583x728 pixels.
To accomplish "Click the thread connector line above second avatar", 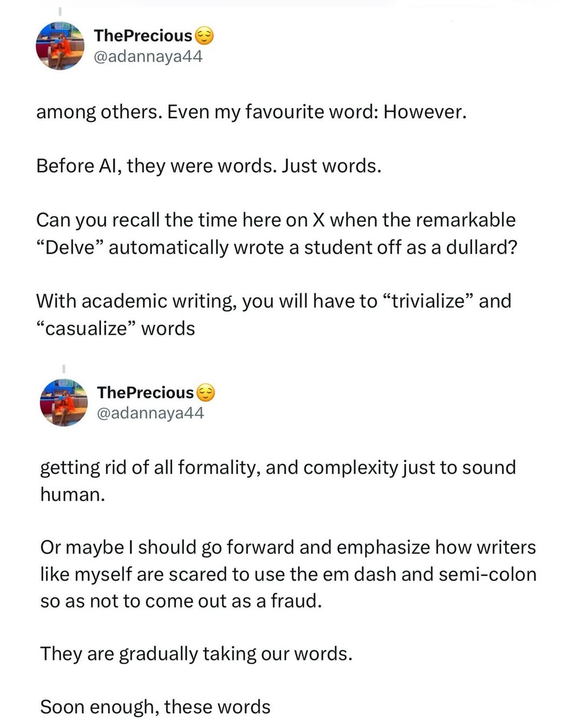I will (64, 368).
